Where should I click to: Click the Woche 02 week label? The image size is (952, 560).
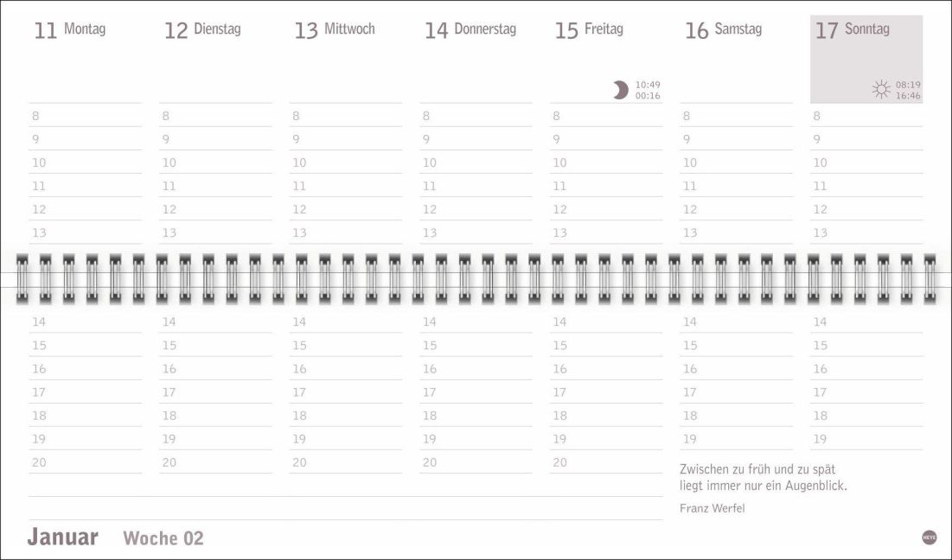(x=163, y=538)
